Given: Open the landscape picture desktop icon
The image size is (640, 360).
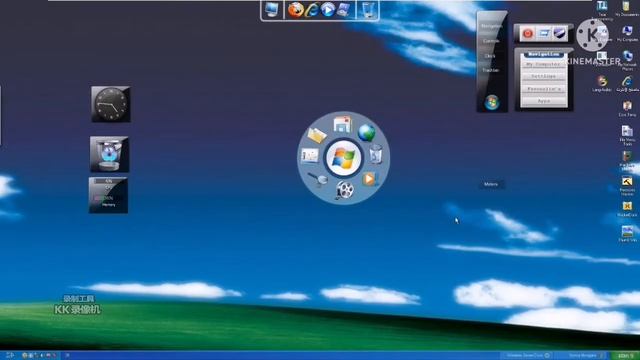Looking at the screenshot, I should (x=628, y=234).
